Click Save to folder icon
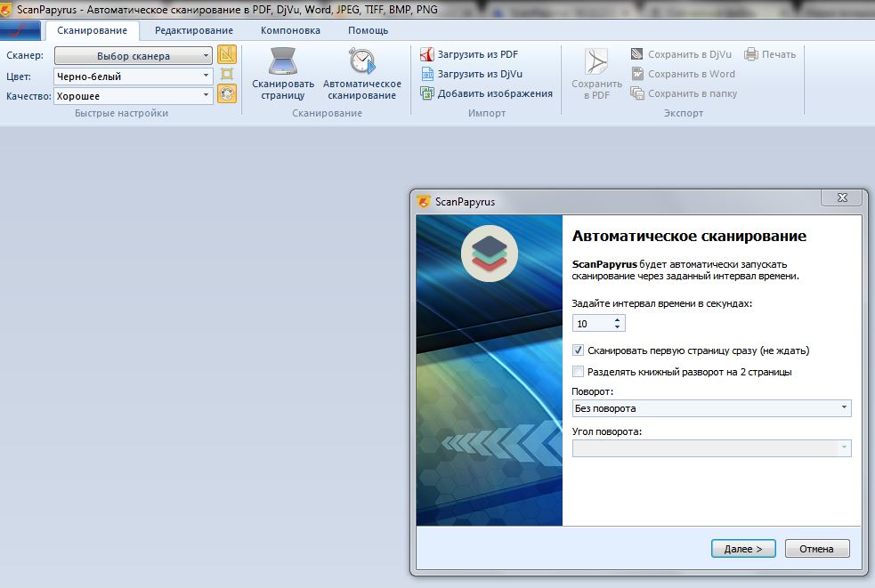The image size is (875, 588). click(636, 93)
